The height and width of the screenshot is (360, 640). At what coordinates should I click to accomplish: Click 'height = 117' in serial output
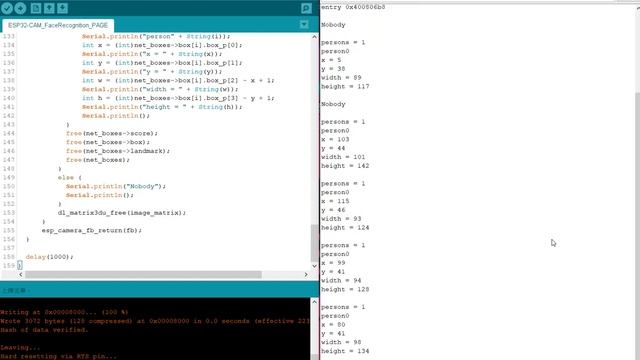345,87
